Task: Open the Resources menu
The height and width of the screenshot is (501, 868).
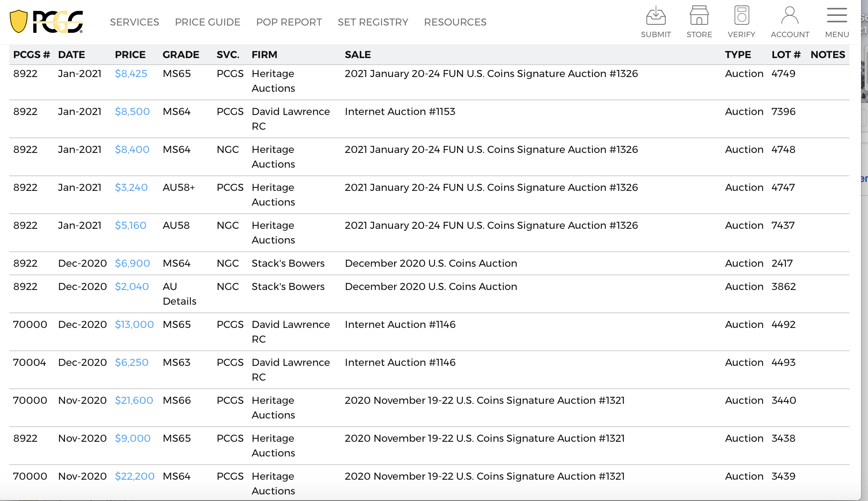Action: click(x=455, y=22)
